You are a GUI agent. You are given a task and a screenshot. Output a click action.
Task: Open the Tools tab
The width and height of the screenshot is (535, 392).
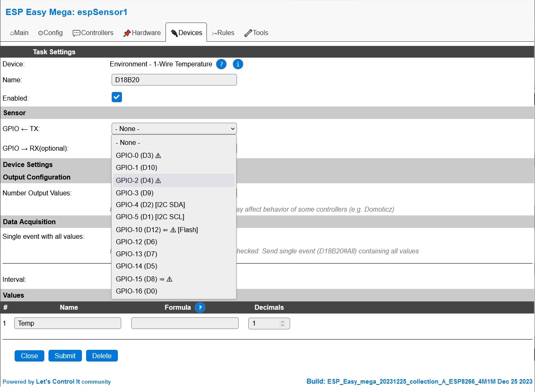pos(256,33)
